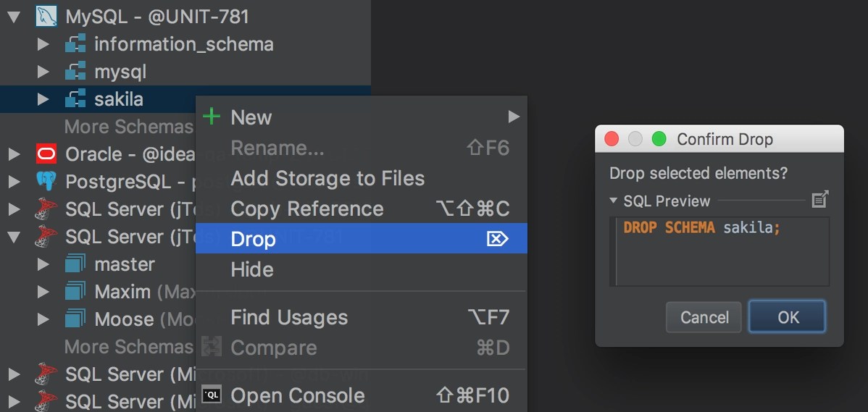Expand the sakila schema node
Viewport: 868px width, 412px height.
(x=43, y=99)
